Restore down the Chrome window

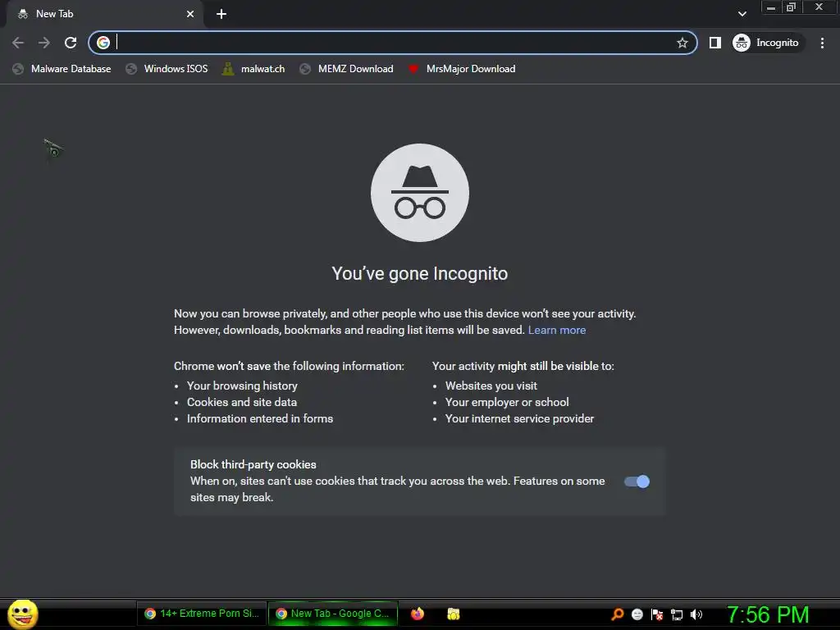(x=791, y=7)
